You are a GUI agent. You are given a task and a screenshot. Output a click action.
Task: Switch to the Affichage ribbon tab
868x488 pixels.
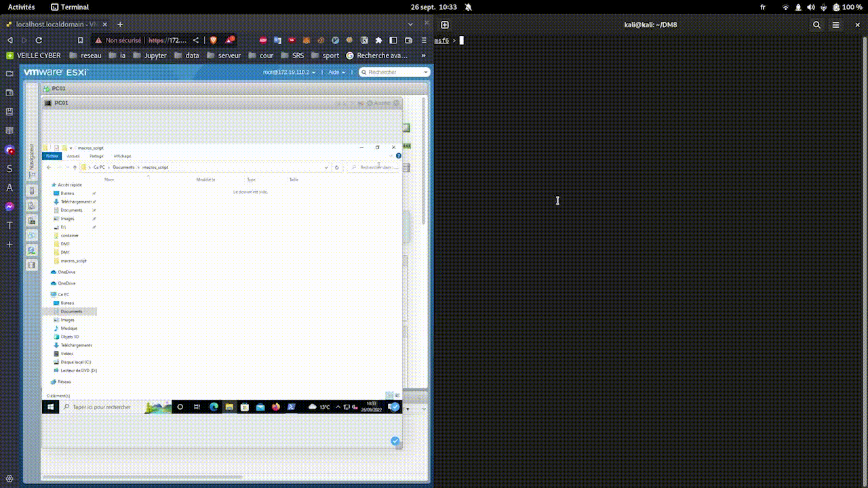(x=122, y=156)
